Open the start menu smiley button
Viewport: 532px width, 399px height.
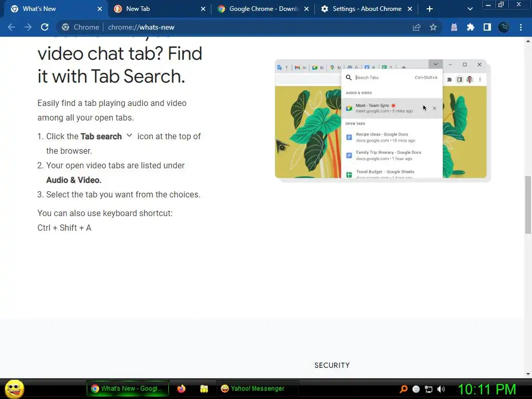tap(14, 389)
